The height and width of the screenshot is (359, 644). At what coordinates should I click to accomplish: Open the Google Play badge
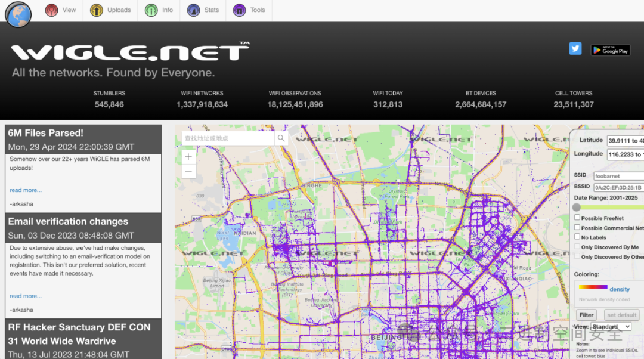pyautogui.click(x=611, y=50)
